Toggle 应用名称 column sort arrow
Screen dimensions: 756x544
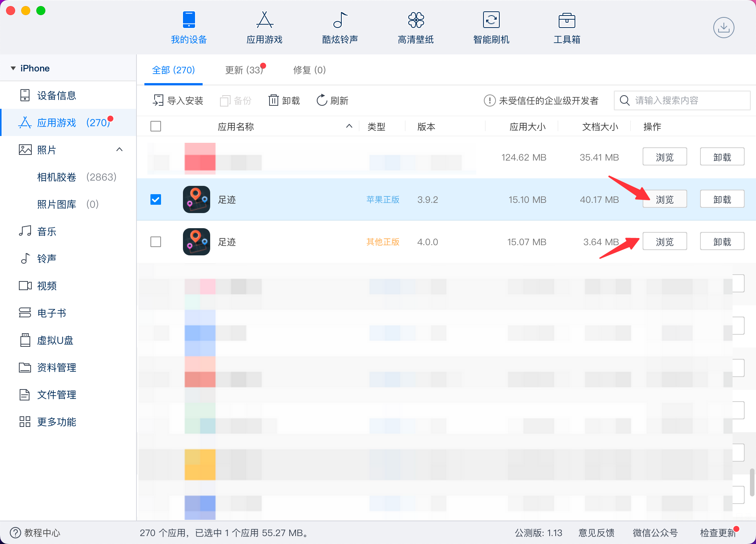tap(349, 126)
